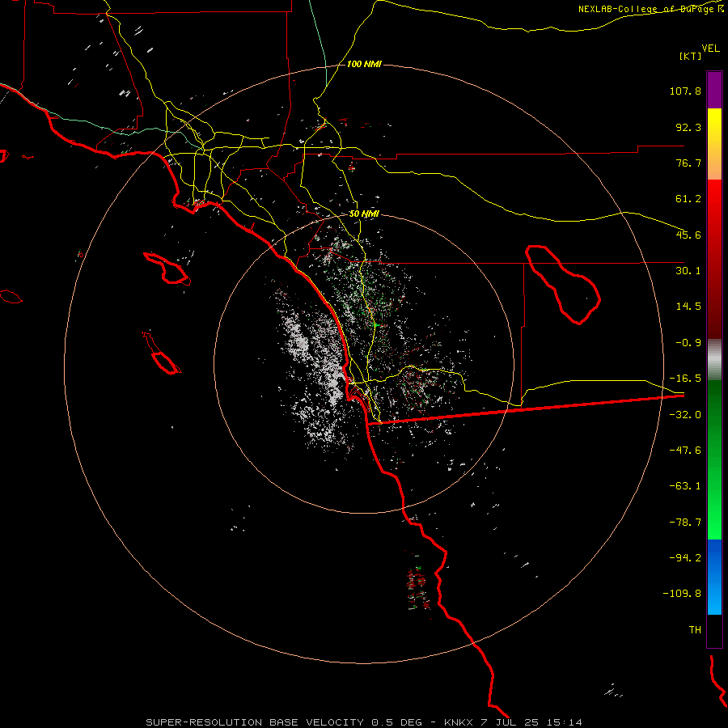728x728 pixels.
Task: Click the -47.6 velocity scale value
Action: pos(685,451)
